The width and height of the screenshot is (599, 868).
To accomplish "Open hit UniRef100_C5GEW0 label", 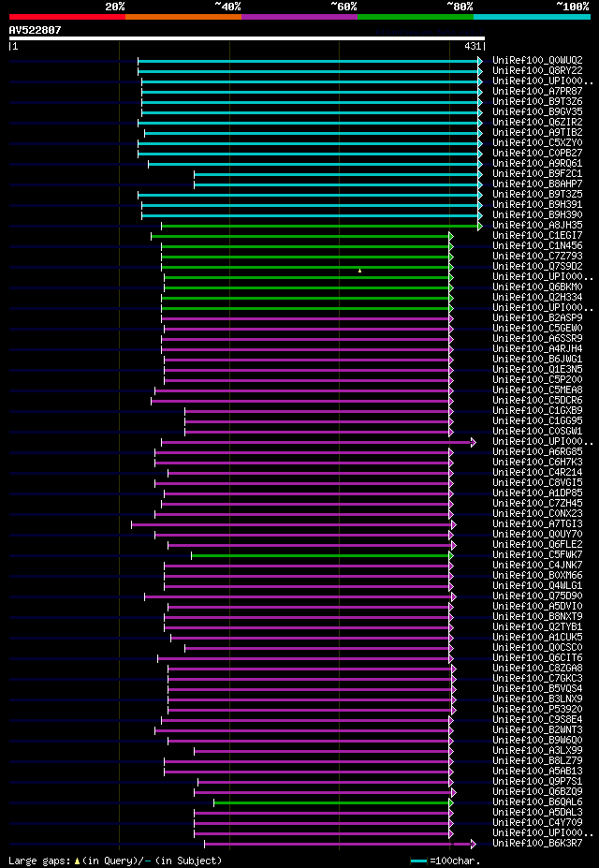I will [537, 330].
